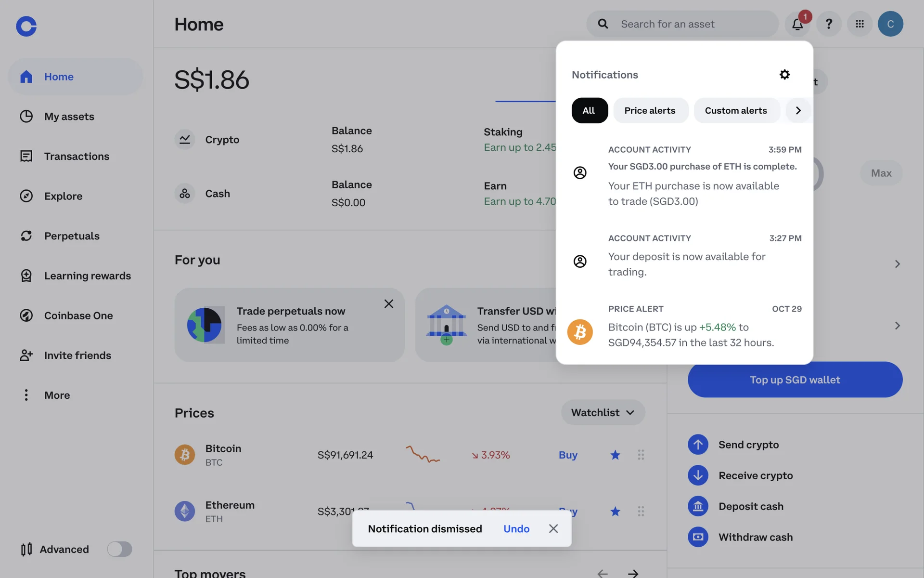Toggle Bitcoin watchlist star
The width and height of the screenshot is (924, 578).
click(615, 455)
